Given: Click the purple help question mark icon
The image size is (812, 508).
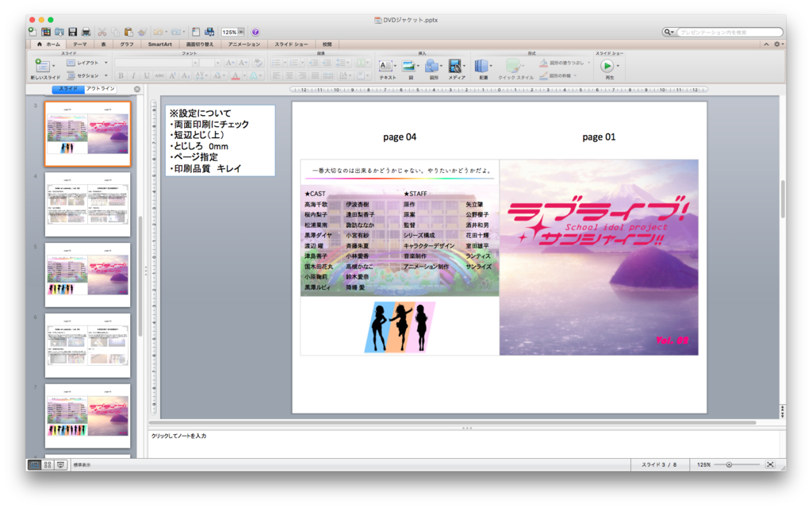Looking at the screenshot, I should [255, 32].
